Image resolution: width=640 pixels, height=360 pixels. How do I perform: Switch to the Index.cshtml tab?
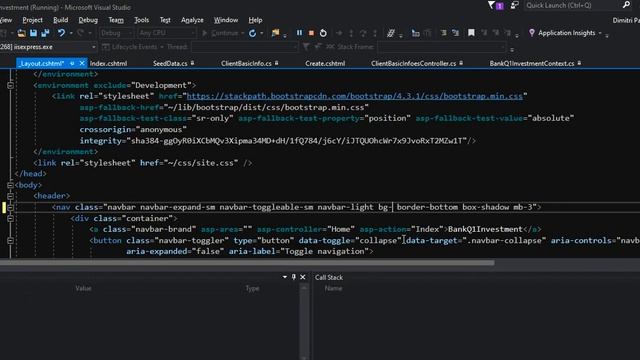(109, 63)
